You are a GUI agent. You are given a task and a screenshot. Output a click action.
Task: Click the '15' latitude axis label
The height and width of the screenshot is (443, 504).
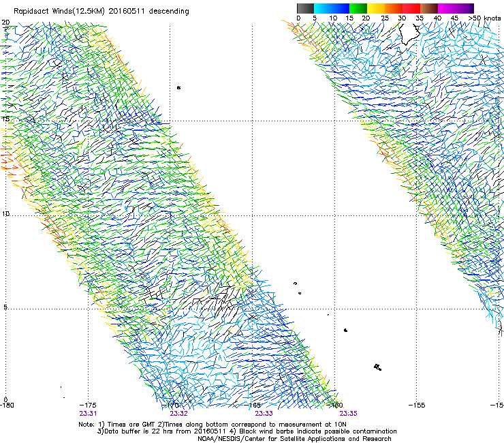pyautogui.click(x=5, y=119)
